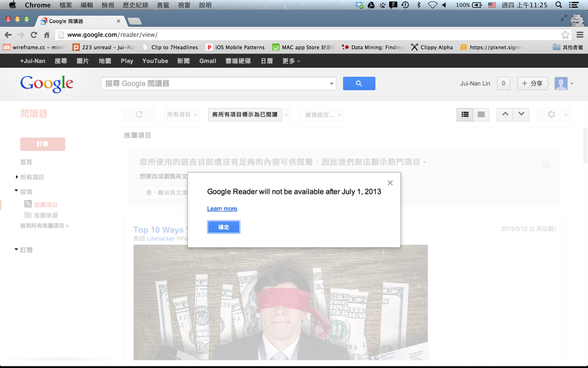
Task: Click 檢視所有推薦項目 link
Action: (44, 225)
